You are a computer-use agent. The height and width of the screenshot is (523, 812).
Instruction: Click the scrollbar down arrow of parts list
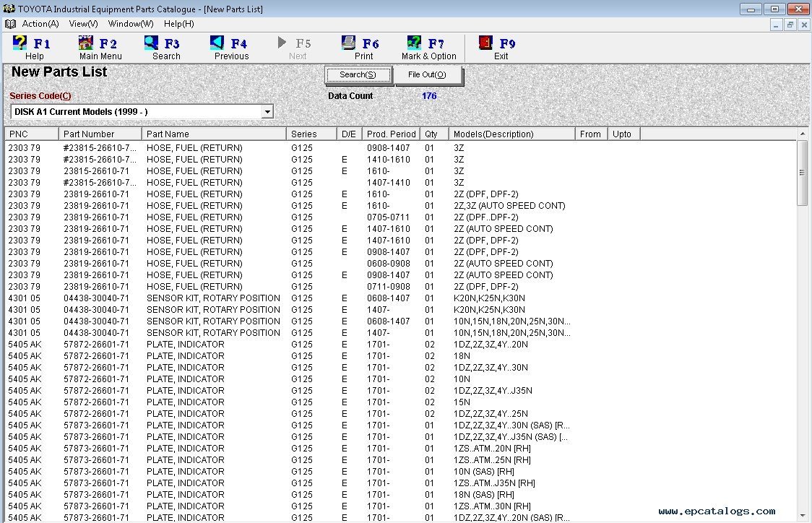(x=802, y=516)
